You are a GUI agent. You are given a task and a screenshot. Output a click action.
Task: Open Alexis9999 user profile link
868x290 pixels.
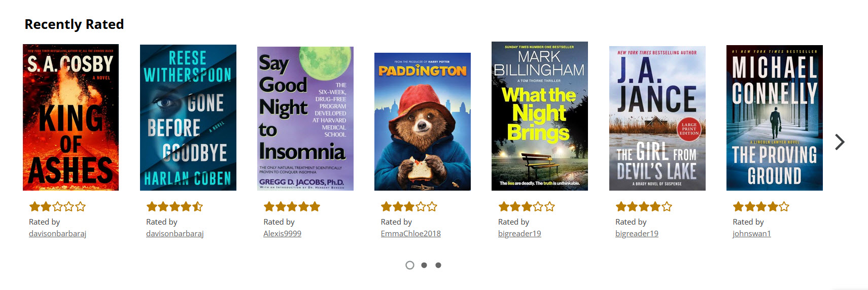click(282, 234)
